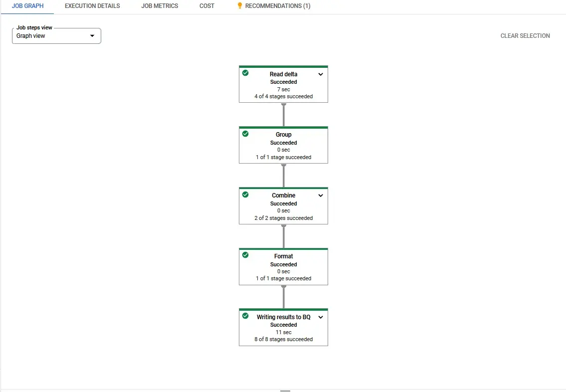Select the Format step title

[x=283, y=256]
